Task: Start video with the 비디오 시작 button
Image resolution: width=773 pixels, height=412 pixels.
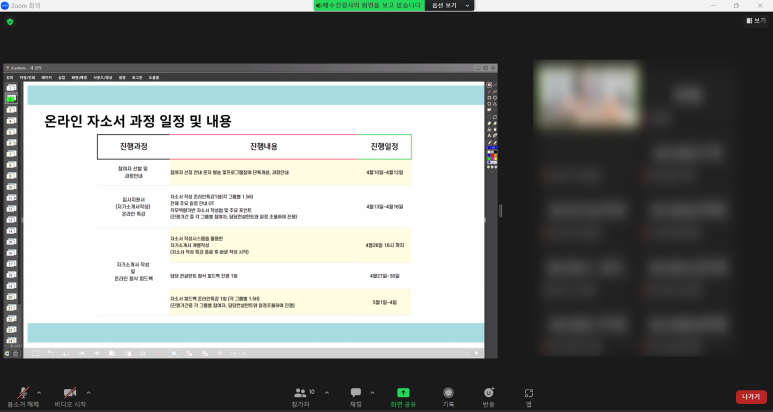Action: (x=70, y=394)
